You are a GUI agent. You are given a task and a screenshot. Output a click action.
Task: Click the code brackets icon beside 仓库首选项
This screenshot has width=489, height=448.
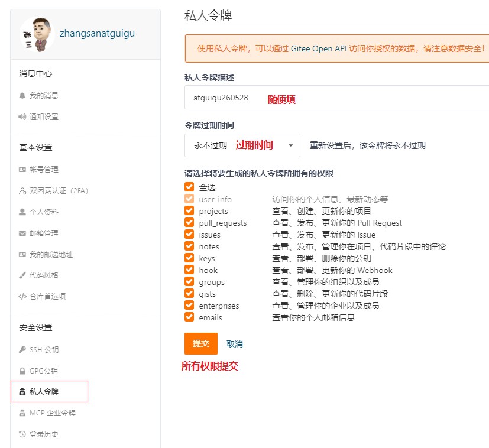click(22, 297)
